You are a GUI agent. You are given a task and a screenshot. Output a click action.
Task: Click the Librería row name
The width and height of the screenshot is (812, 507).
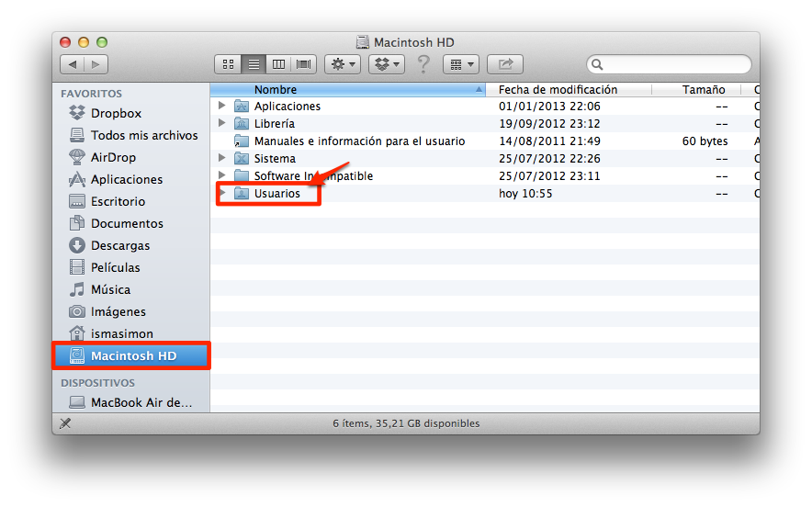(275, 124)
